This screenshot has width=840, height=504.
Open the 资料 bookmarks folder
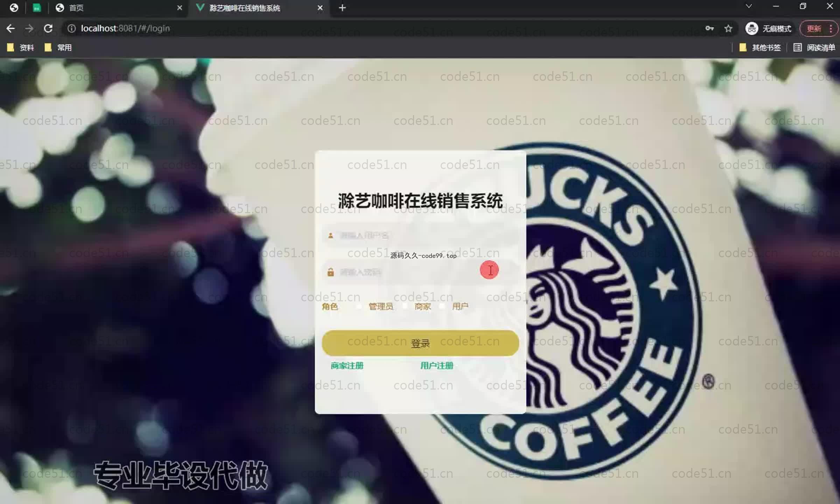click(x=20, y=48)
